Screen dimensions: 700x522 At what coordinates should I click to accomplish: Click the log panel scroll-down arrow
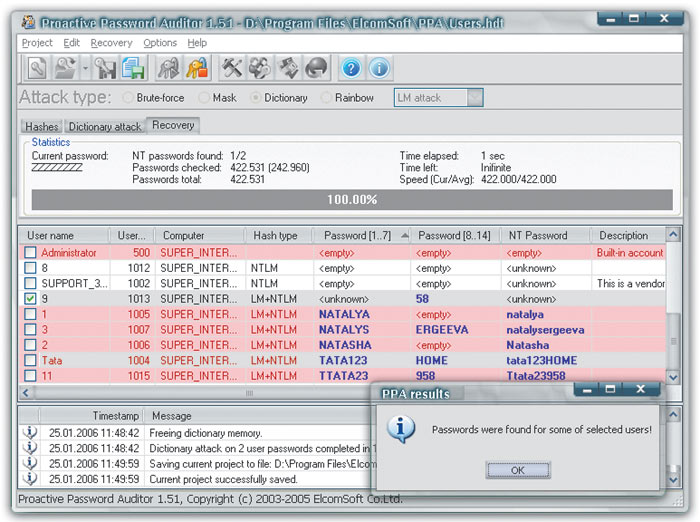[x=673, y=480]
